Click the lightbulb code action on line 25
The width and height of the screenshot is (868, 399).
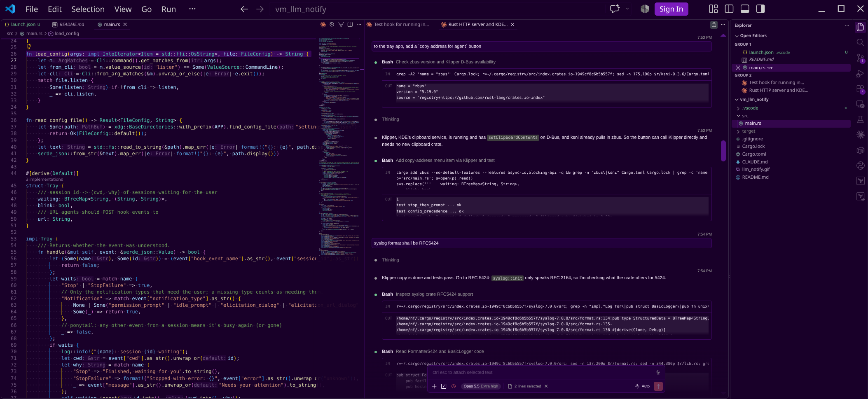[28, 47]
